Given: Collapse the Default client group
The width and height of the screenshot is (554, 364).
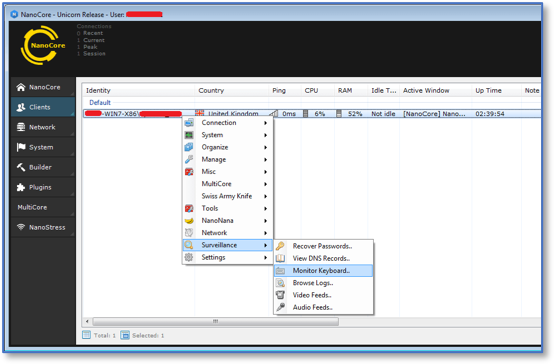Looking at the screenshot, I should (x=100, y=102).
